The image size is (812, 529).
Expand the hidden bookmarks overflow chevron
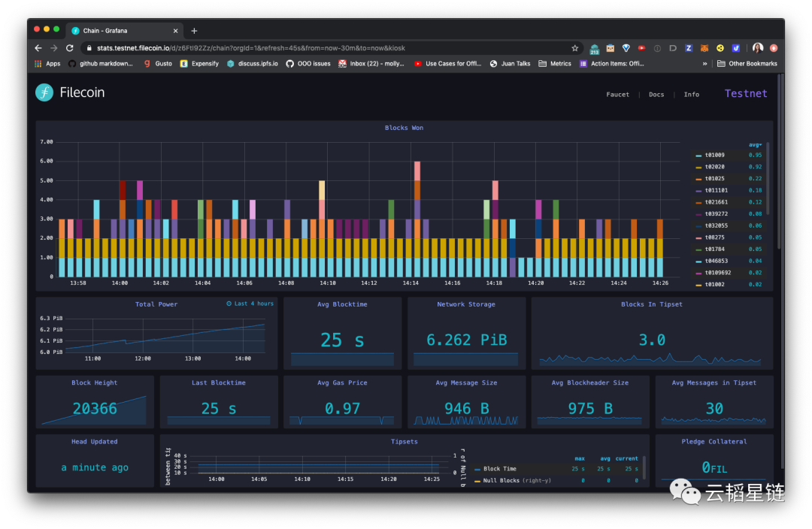704,64
